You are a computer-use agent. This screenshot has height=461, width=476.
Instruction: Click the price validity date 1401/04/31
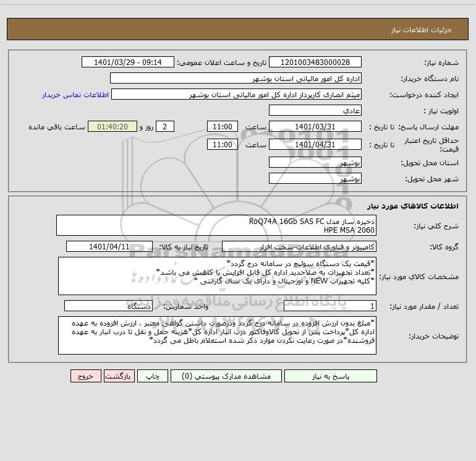[315, 144]
